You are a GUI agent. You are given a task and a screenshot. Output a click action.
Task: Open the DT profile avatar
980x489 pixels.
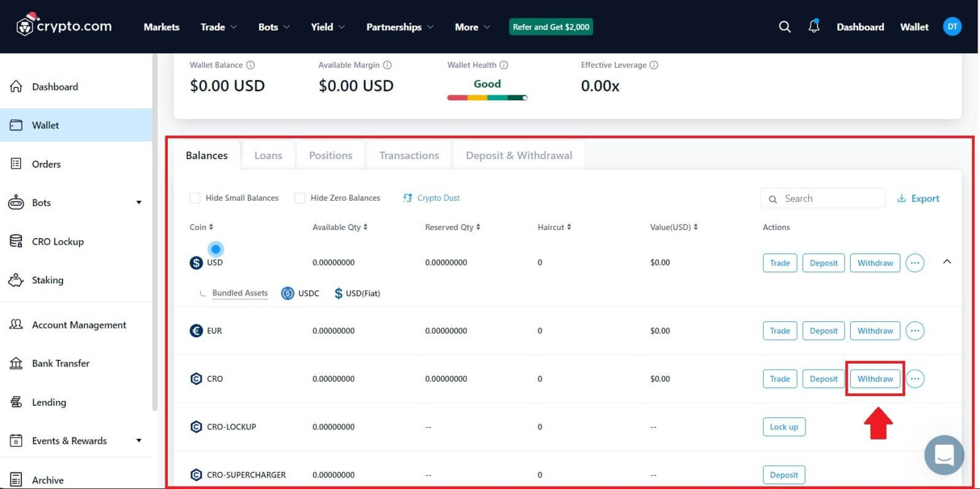[x=952, y=26]
